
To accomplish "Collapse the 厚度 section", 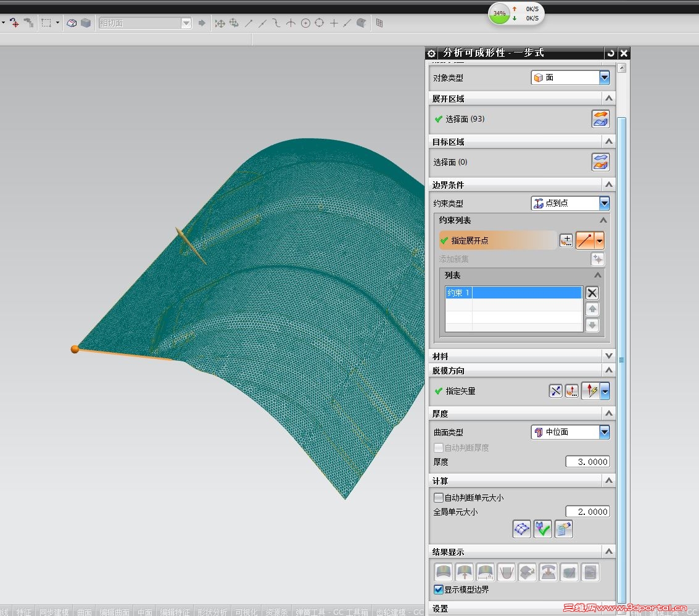I will [x=608, y=413].
